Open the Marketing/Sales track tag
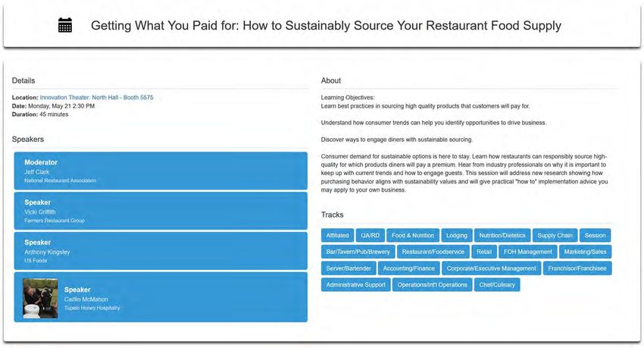 (x=585, y=252)
